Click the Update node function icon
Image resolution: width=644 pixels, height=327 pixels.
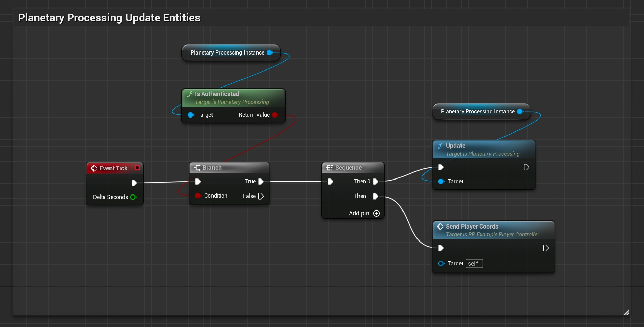(x=440, y=146)
